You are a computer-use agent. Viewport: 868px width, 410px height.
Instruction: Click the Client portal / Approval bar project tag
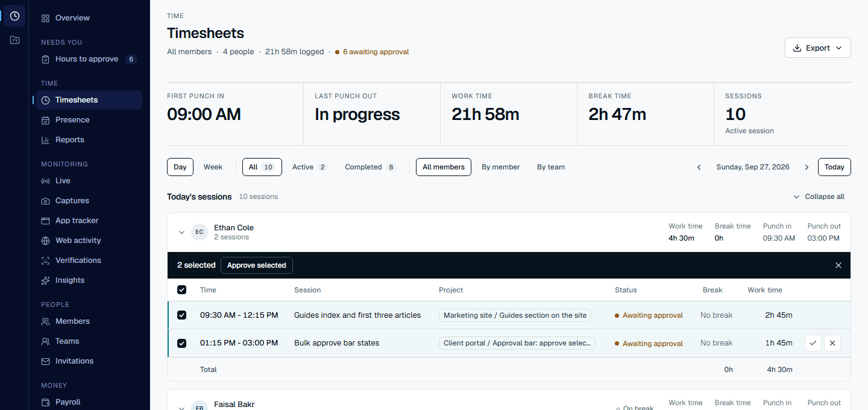tap(517, 343)
